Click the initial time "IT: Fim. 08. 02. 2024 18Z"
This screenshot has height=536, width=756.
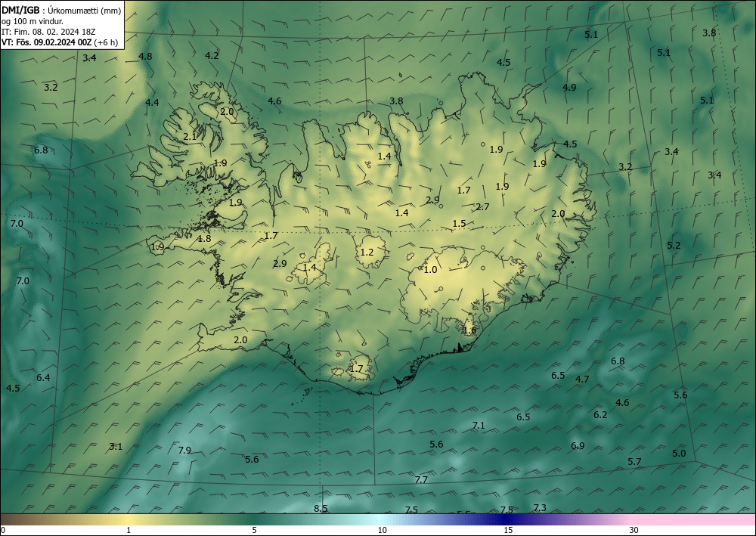point(48,32)
